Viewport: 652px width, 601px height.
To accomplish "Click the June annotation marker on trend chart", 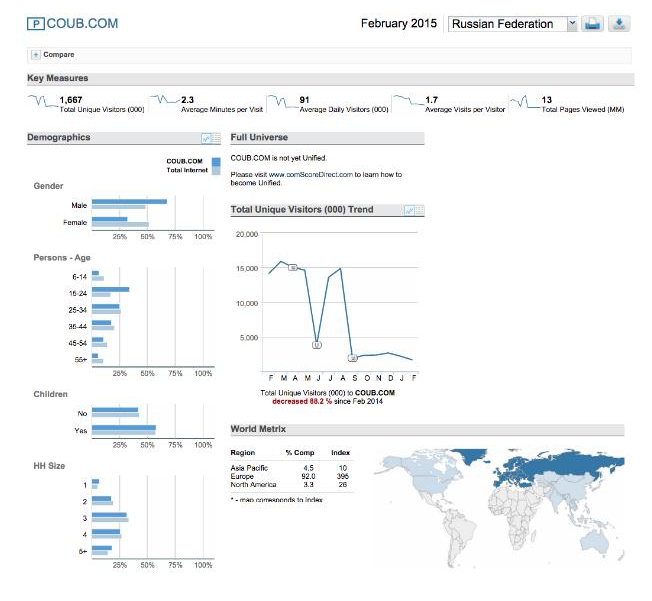I will click(x=317, y=344).
